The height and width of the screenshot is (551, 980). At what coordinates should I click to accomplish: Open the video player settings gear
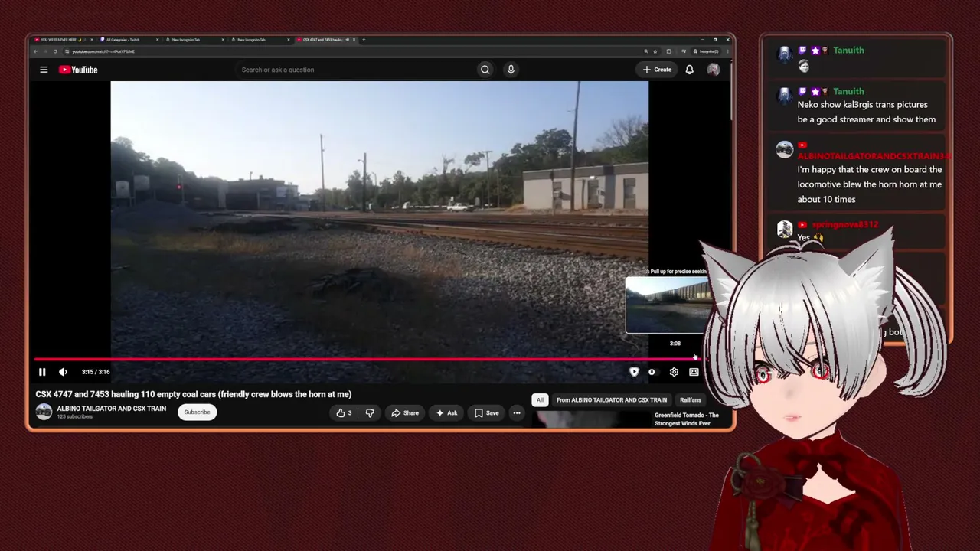(x=674, y=372)
